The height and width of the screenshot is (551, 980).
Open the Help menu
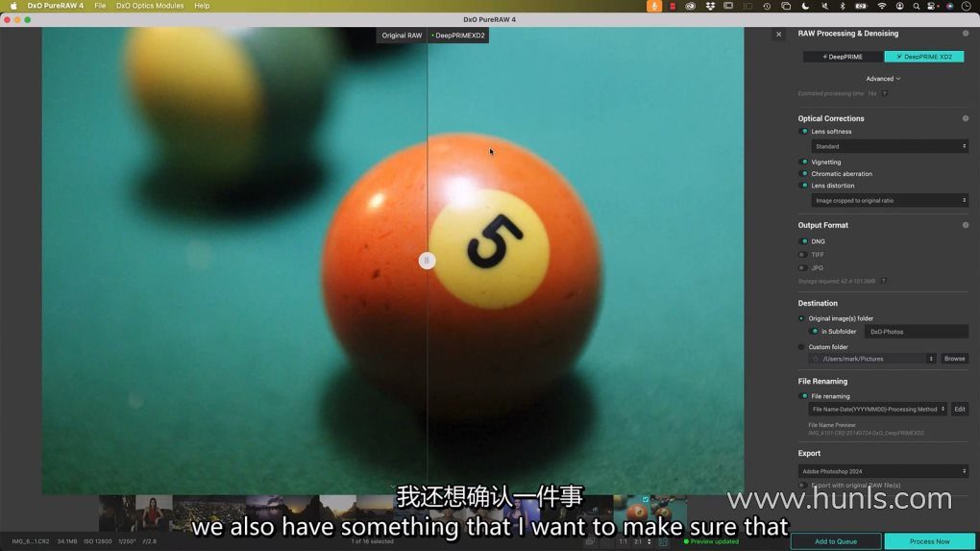pyautogui.click(x=202, y=6)
